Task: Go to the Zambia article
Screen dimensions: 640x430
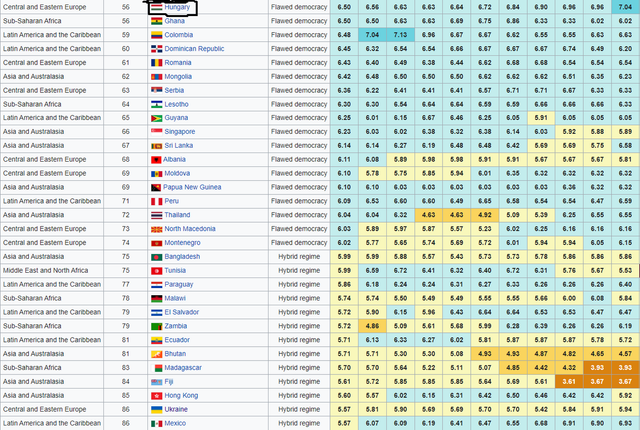Action: pyautogui.click(x=176, y=326)
